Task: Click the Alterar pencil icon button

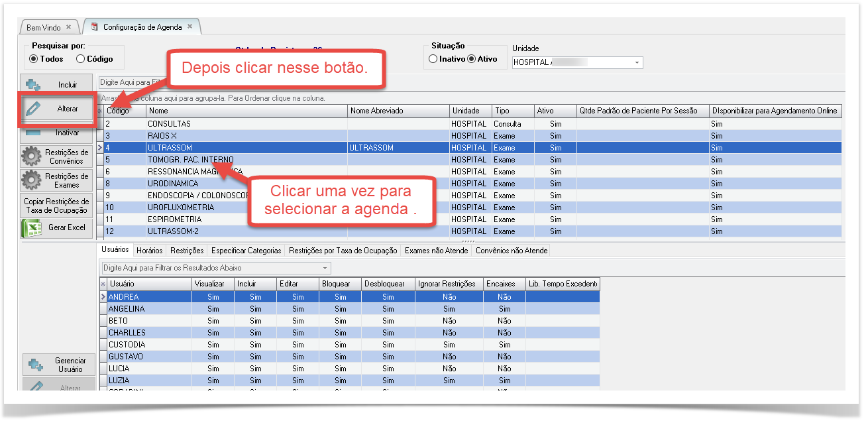Action: pyautogui.click(x=32, y=109)
